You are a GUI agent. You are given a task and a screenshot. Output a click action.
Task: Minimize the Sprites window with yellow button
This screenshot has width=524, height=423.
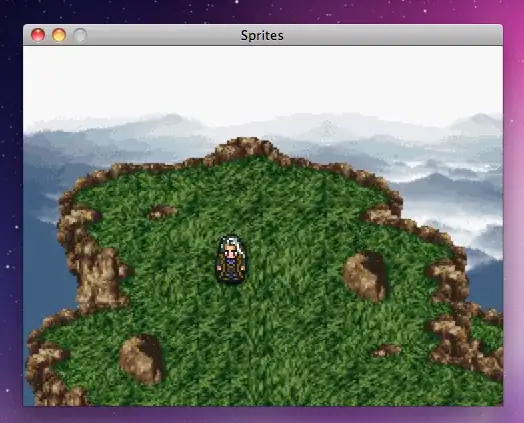click(59, 35)
